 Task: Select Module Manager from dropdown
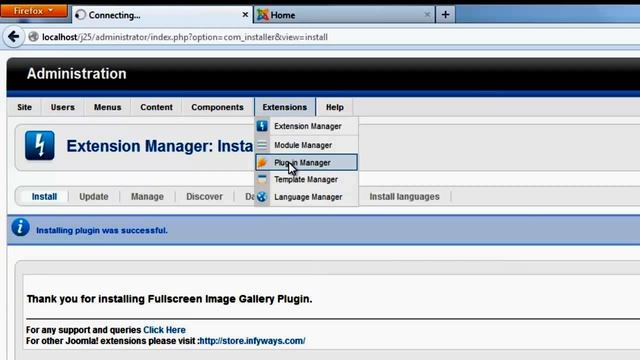coord(307,145)
